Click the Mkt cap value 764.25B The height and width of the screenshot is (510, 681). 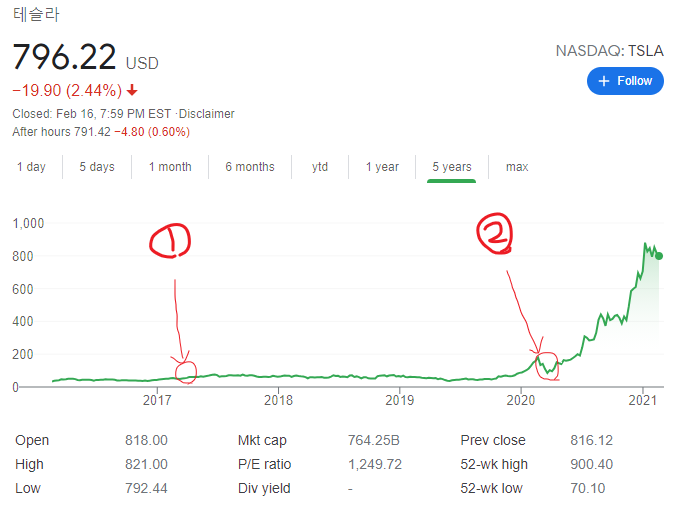374,440
